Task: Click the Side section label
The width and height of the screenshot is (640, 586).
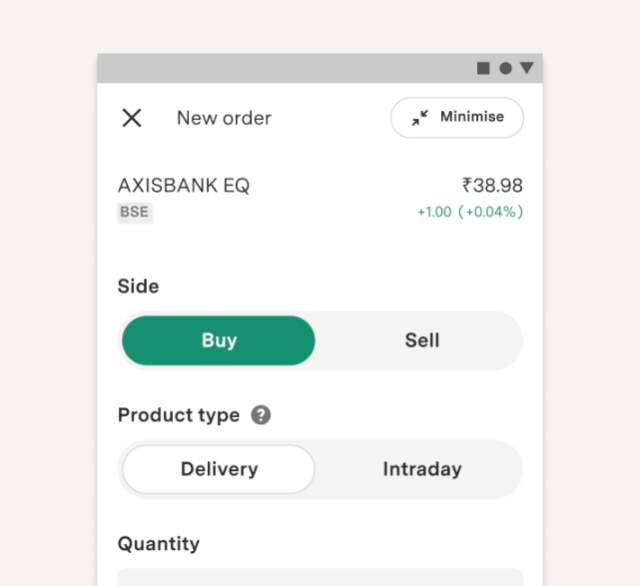Action: click(138, 286)
